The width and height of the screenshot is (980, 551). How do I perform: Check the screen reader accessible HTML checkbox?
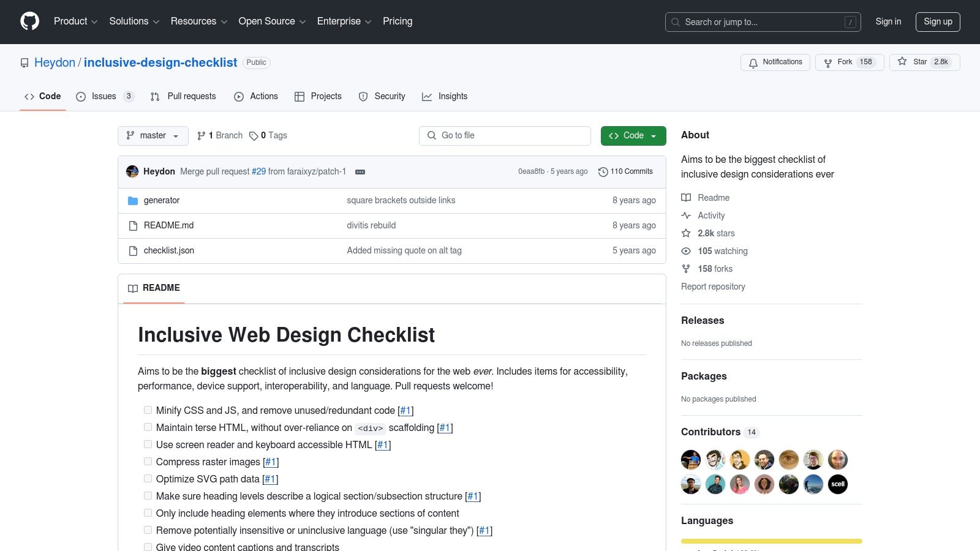(148, 444)
